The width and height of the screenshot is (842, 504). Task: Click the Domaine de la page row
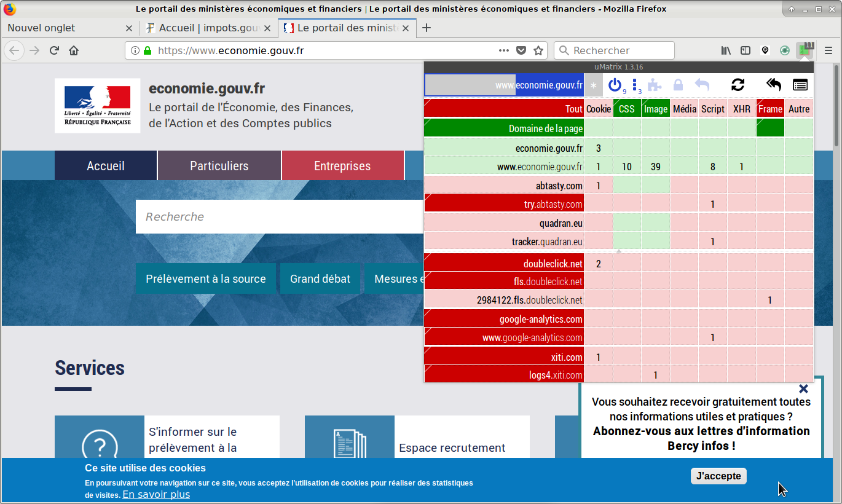pos(504,128)
